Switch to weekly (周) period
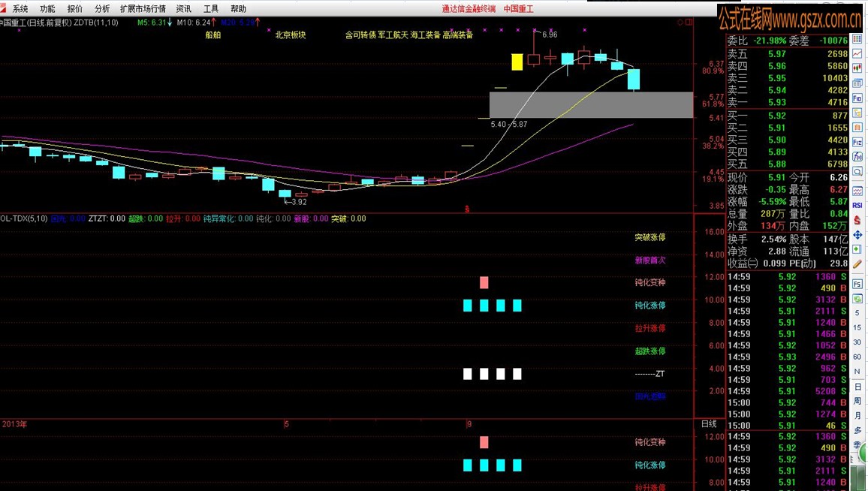Viewport: 868px width, 491px height. (857, 401)
